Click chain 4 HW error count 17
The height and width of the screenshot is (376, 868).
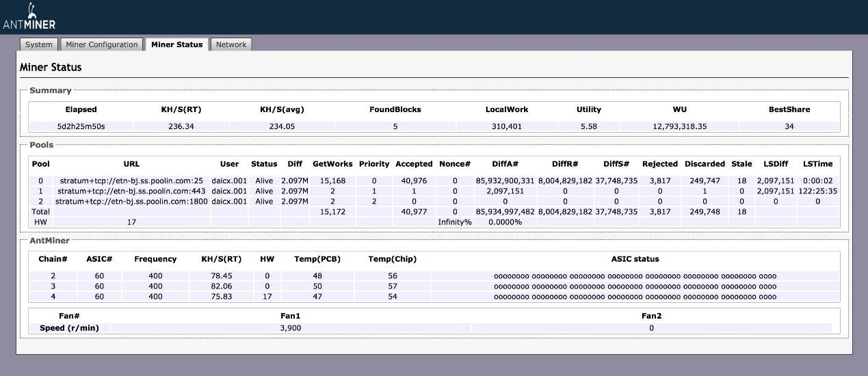pyautogui.click(x=267, y=297)
